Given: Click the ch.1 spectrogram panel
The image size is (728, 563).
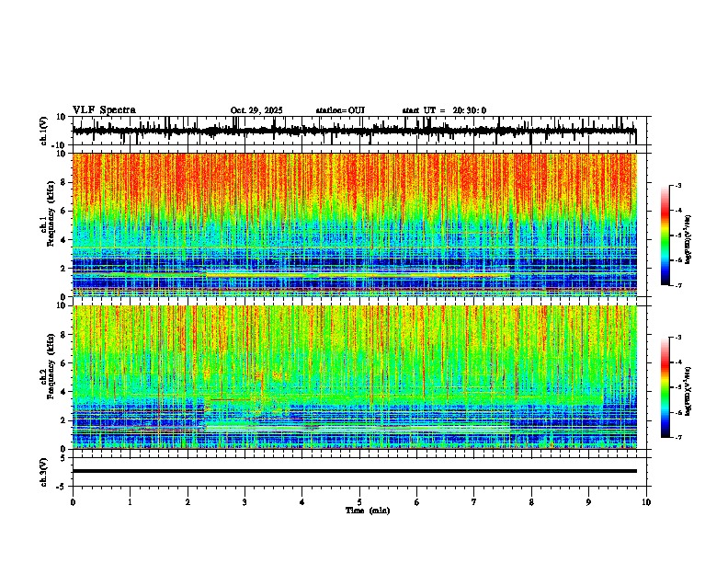Looking at the screenshot, I should click(355, 224).
